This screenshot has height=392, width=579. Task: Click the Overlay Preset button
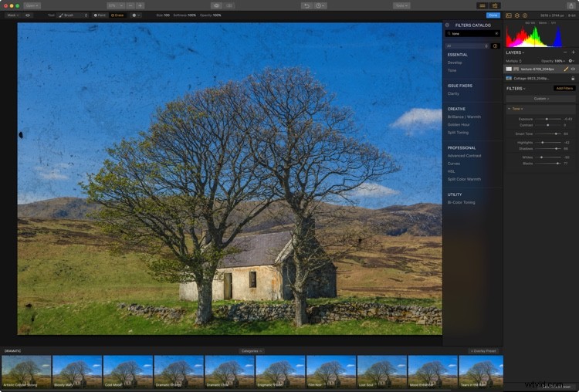(483, 351)
